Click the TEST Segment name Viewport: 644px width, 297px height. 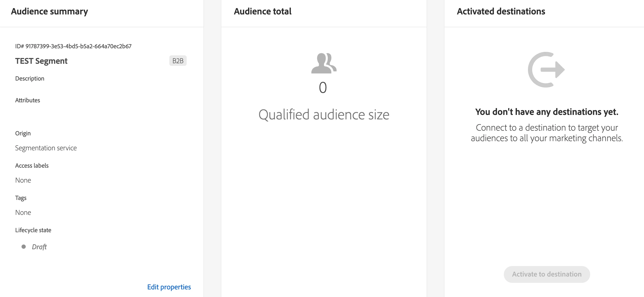pyautogui.click(x=41, y=61)
